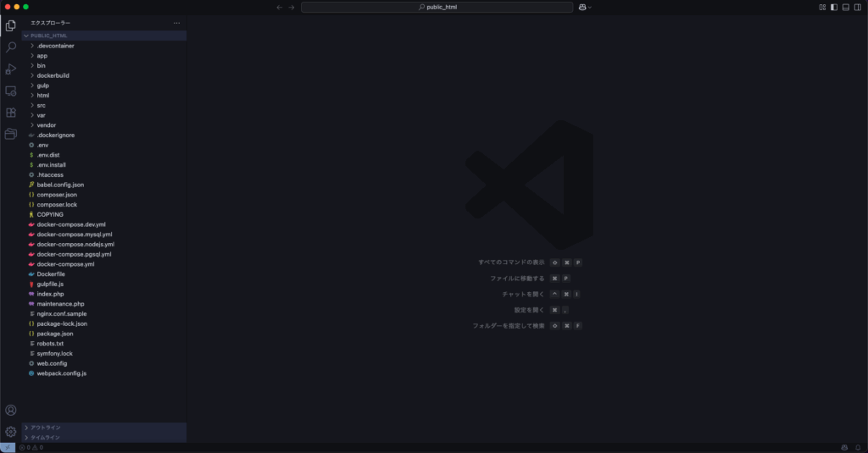Expand the var folder
The height and width of the screenshot is (453, 868).
(x=104, y=116)
